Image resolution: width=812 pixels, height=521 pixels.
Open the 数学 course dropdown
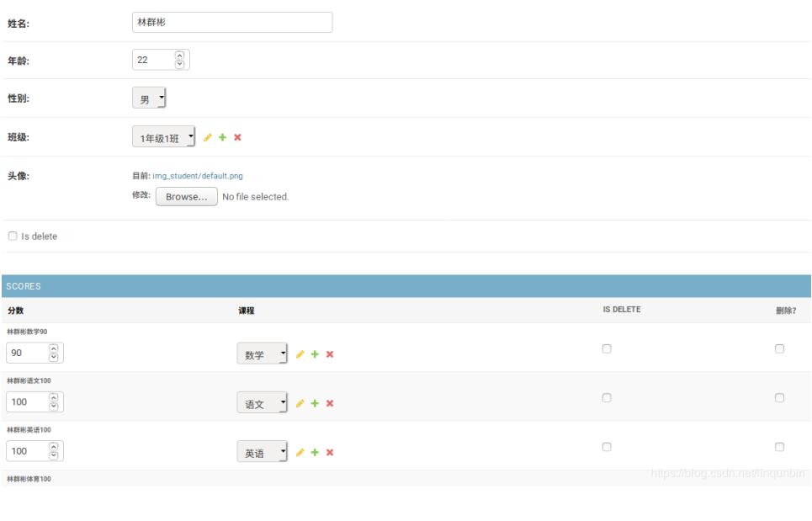pos(263,354)
